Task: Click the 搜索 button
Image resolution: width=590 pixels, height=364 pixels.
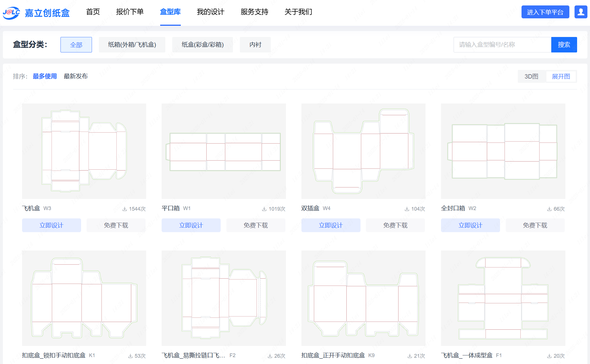Action: [564, 45]
